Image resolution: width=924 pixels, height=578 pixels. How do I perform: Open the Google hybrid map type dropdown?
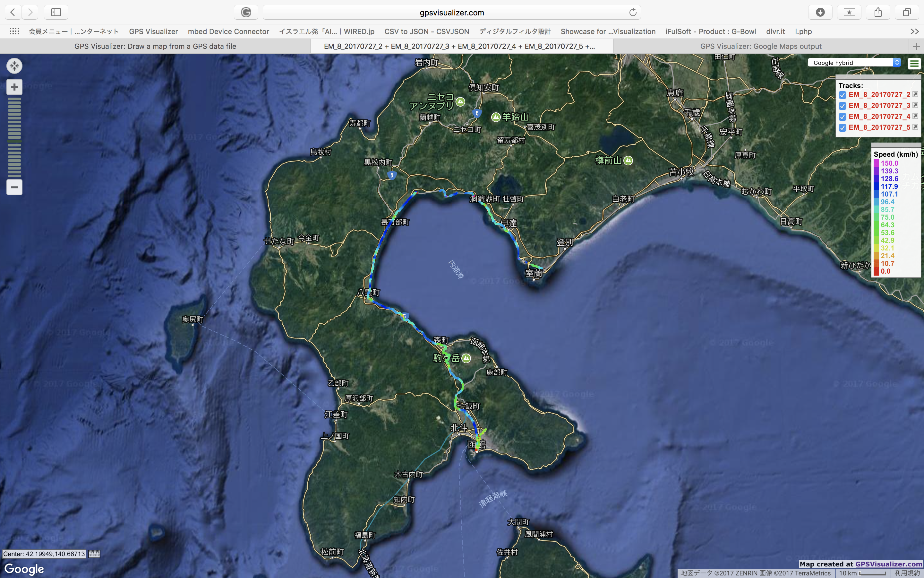(854, 63)
